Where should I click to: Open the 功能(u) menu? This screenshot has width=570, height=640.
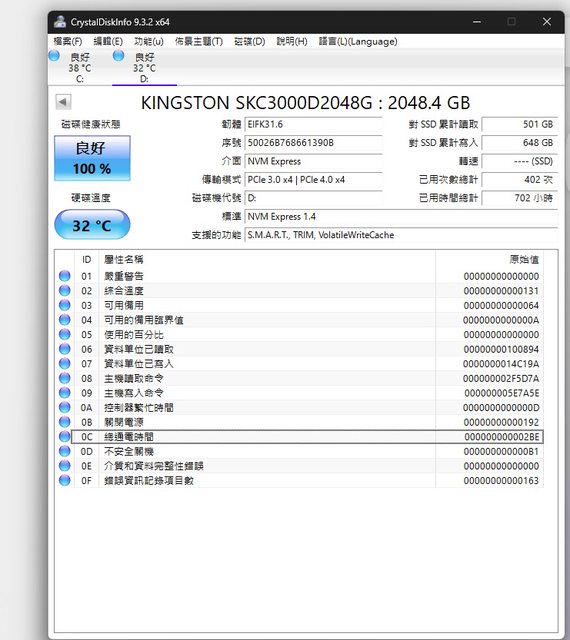(x=149, y=41)
